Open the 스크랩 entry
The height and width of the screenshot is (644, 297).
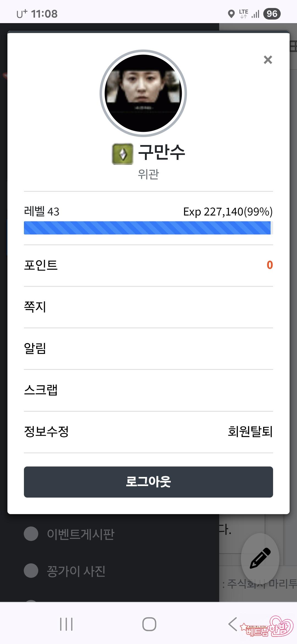coord(41,390)
